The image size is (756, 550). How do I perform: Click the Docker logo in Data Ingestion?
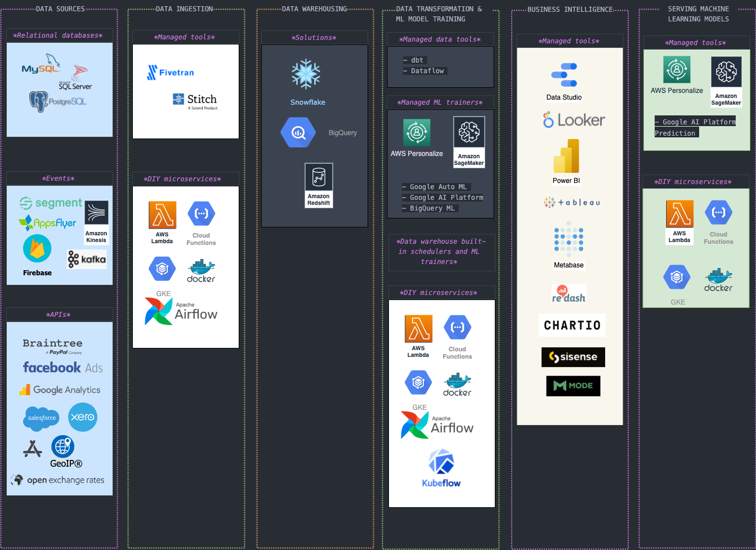(x=201, y=271)
